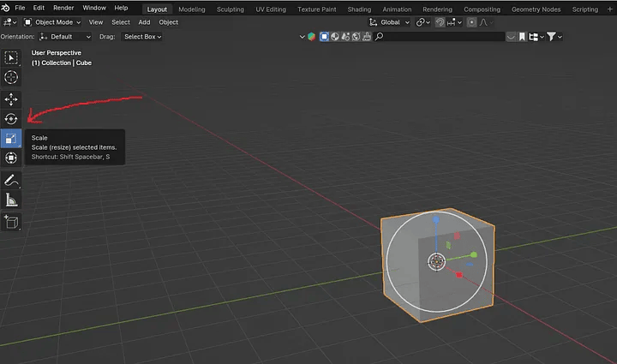This screenshot has width=617, height=364.
Task: Open the Drag Select Box dropdown
Action: (x=142, y=37)
